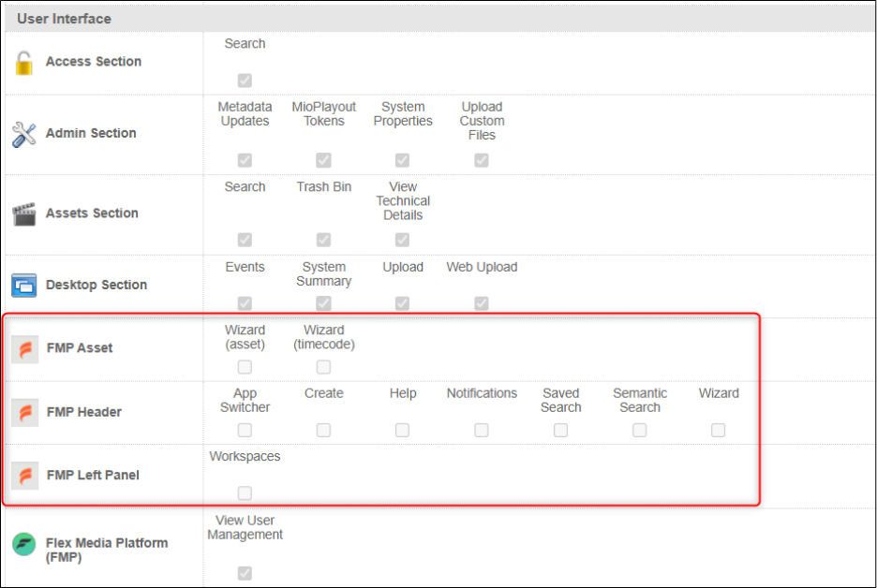Viewport: 877px width, 588px height.
Task: Click the Web Upload label
Action: coord(482,267)
